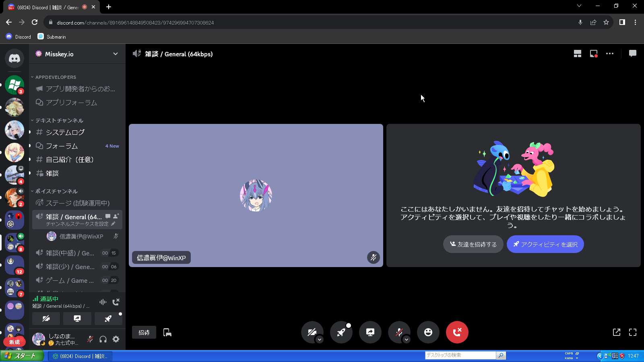Disconnect with the red hang-up button
Screen dimensions: 644x362
[x=457, y=332]
